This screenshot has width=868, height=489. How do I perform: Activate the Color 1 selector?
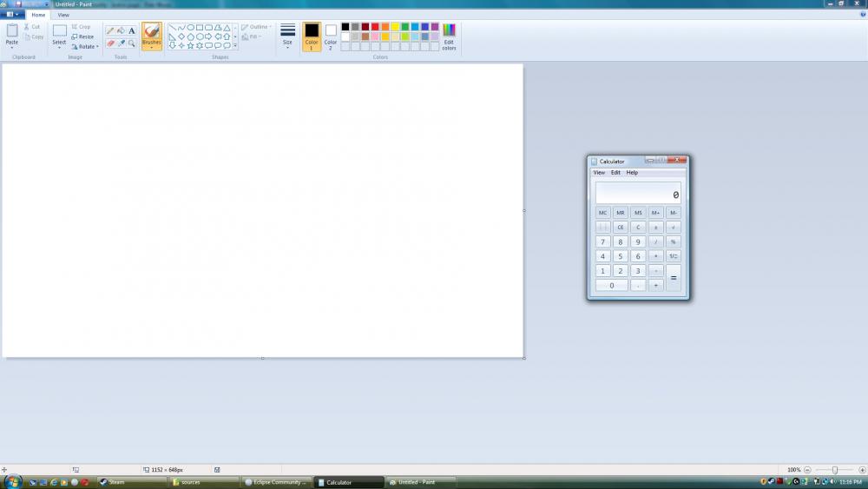pyautogui.click(x=312, y=36)
